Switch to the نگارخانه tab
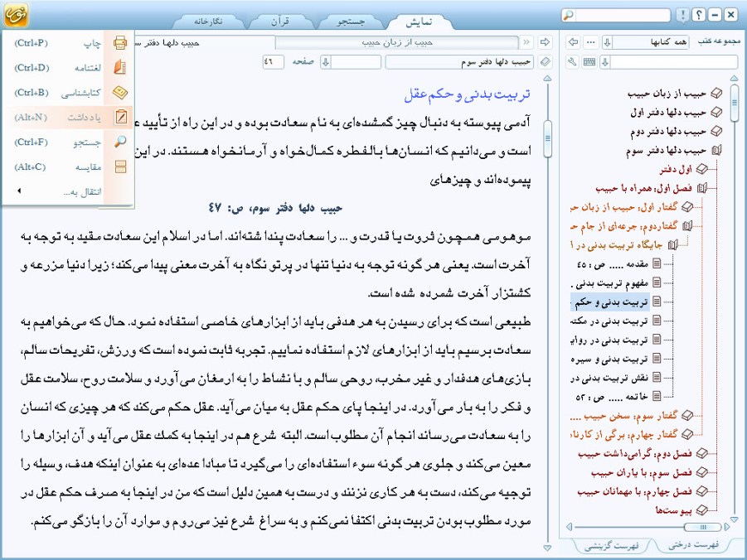 coord(208,22)
